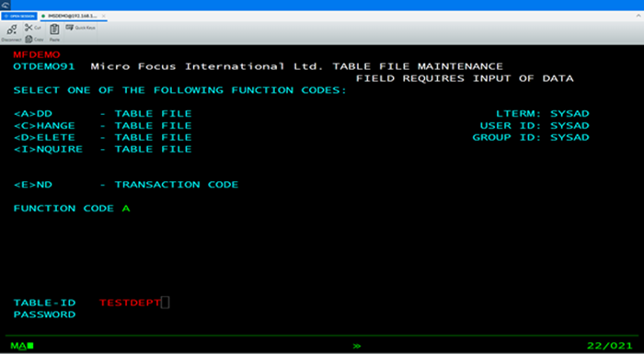This screenshot has width=644, height=354.
Task: Click the FUNCTION CODE input field
Action: 126,209
